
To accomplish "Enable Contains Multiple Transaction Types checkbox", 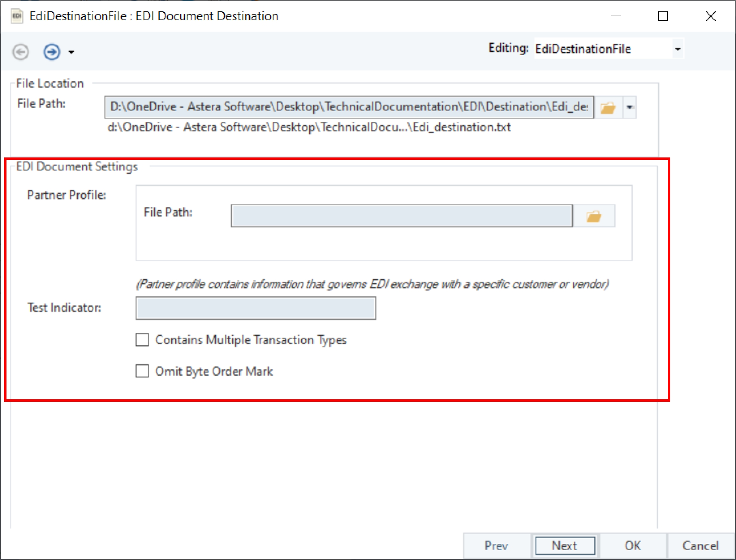I will 142,340.
